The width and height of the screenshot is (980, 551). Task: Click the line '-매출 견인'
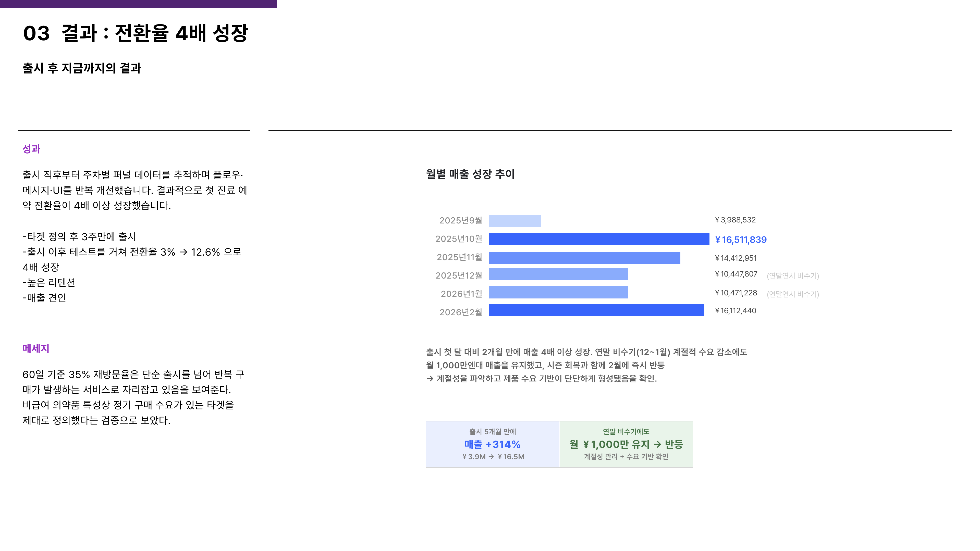[44, 298]
